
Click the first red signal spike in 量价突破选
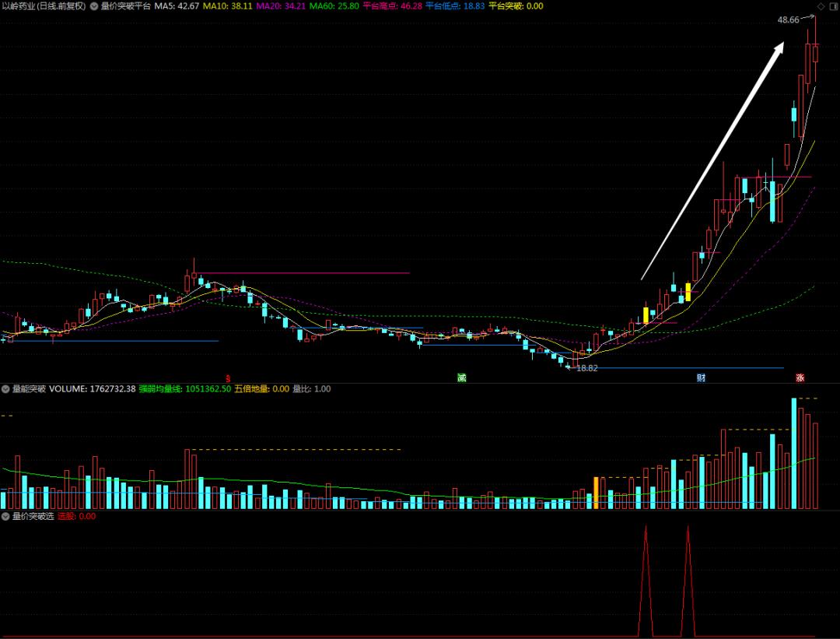(646, 581)
